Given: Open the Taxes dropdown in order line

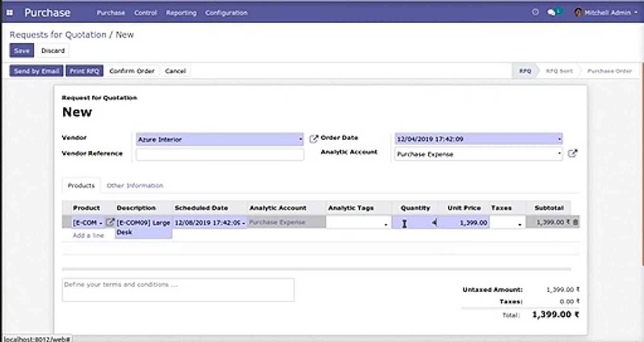Looking at the screenshot, I should click(519, 224).
